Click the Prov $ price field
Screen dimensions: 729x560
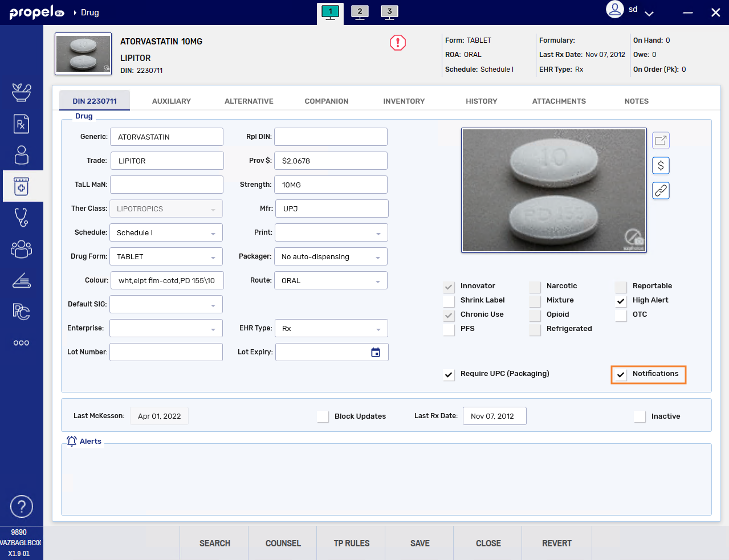331,161
